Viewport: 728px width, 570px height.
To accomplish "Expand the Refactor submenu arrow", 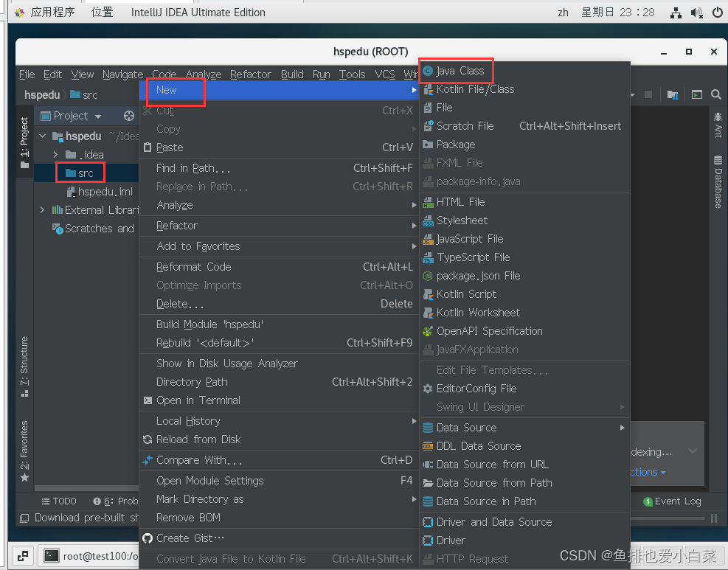I will pyautogui.click(x=414, y=226).
